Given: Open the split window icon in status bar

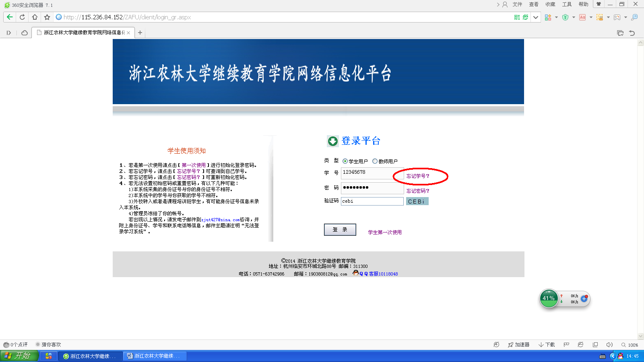Looking at the screenshot, I should point(595,345).
